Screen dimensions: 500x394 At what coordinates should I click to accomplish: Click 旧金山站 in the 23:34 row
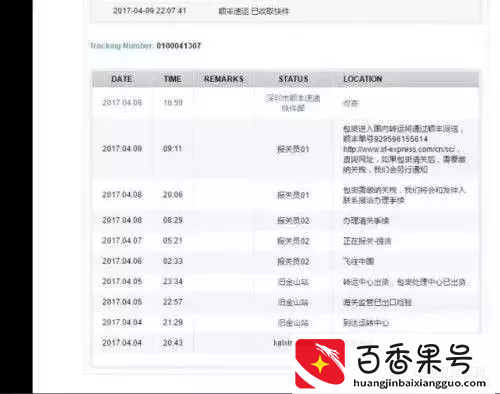293,282
